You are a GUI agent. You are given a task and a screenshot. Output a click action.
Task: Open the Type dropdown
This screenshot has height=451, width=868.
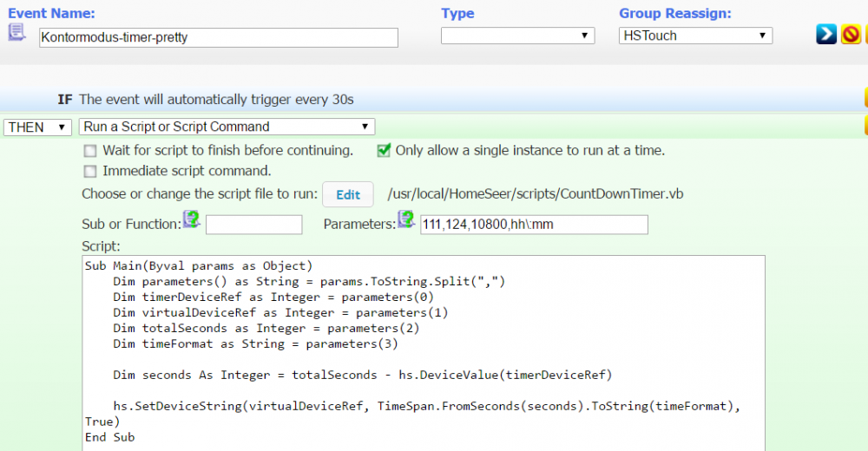(x=517, y=36)
